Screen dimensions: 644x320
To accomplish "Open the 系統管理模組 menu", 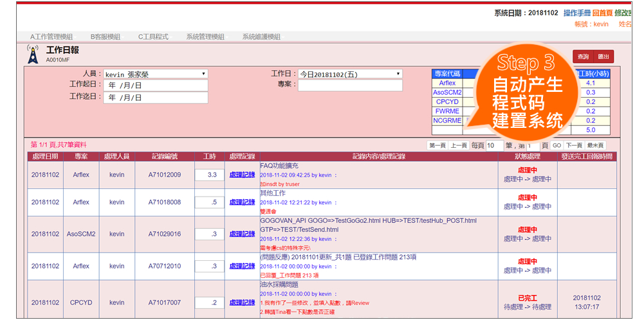I will 205,37.
